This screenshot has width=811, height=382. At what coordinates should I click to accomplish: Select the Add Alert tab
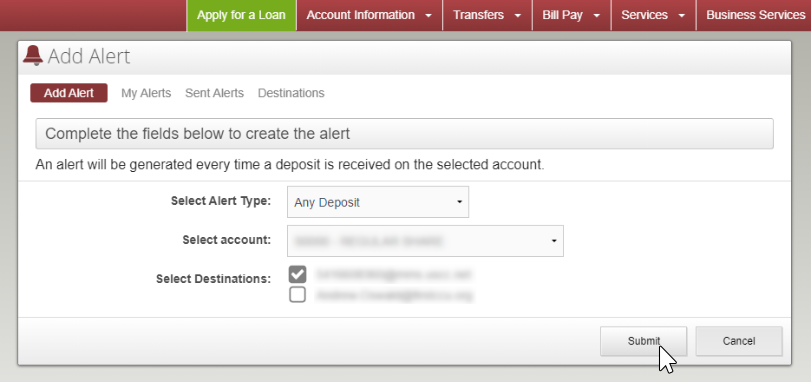[69, 93]
